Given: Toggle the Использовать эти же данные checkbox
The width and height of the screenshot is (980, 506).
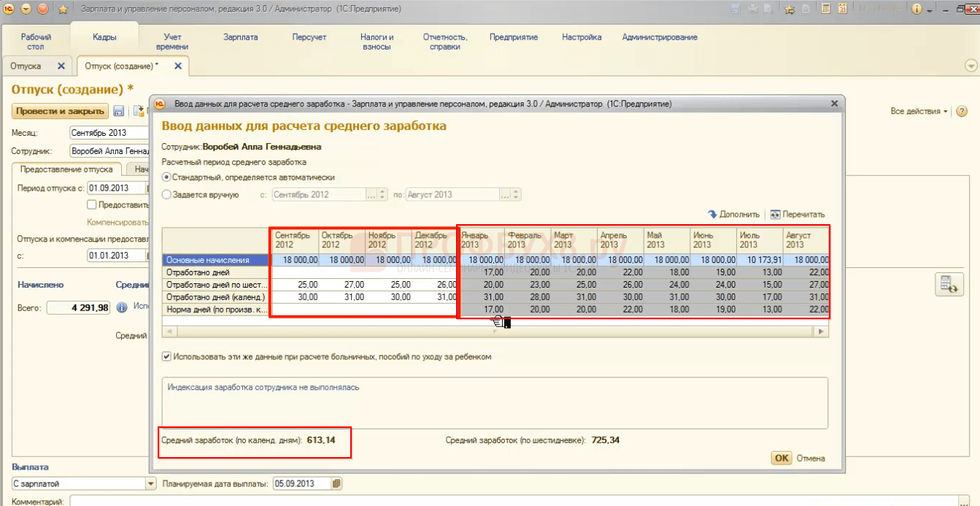Looking at the screenshot, I should tap(167, 357).
